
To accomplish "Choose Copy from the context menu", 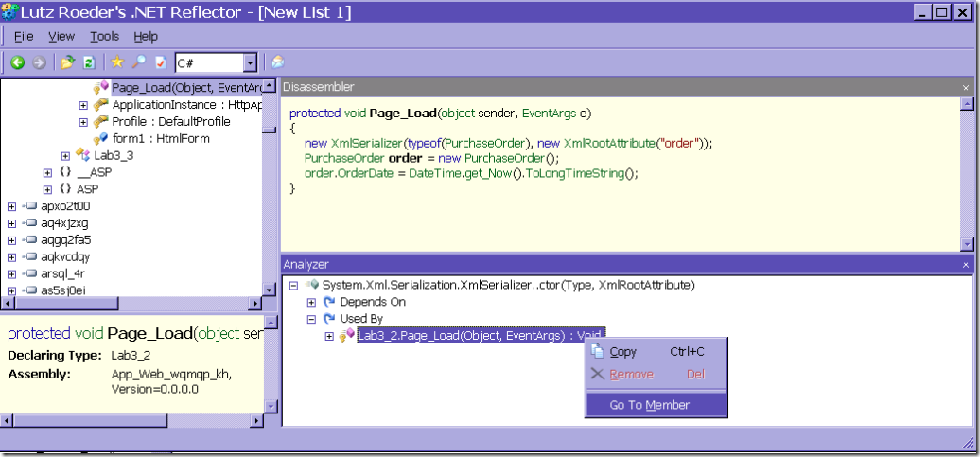I will point(656,351).
